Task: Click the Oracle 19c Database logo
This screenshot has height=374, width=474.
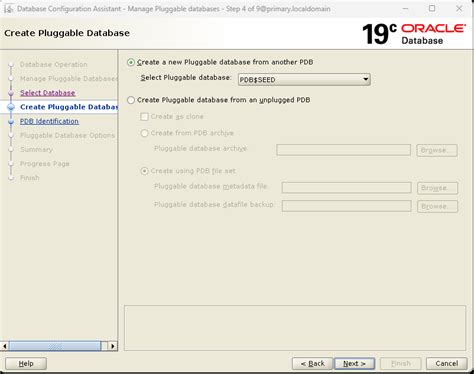Action: pyautogui.click(x=414, y=34)
